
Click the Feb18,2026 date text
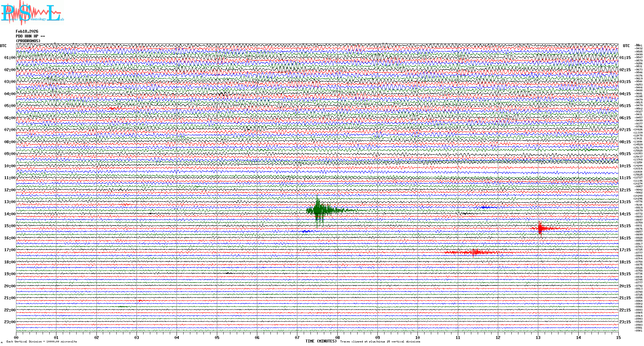click(27, 31)
